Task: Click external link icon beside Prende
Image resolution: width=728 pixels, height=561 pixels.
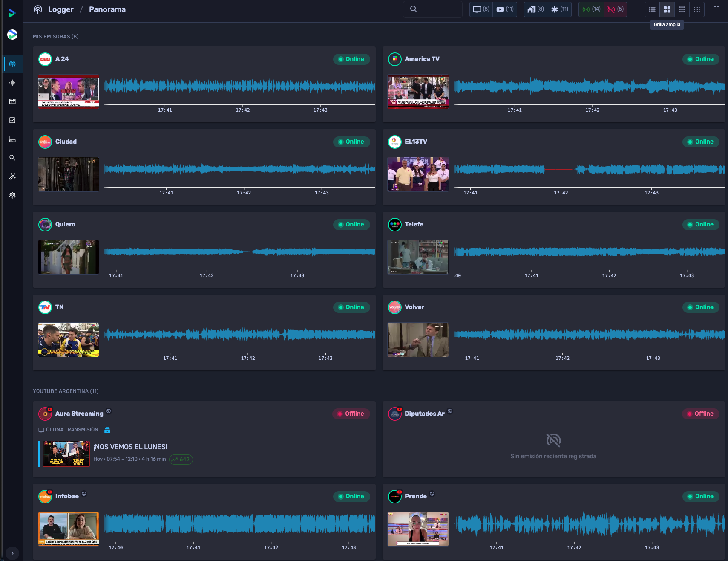Action: click(432, 494)
